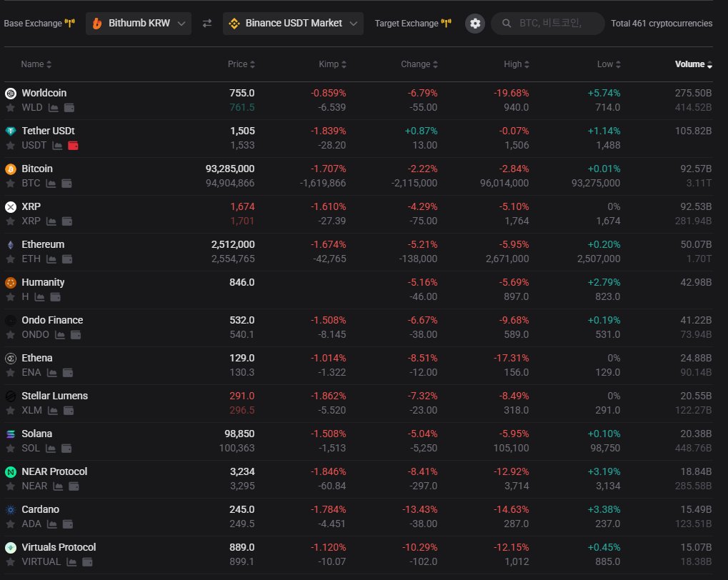Open chart icon for XLM

pyautogui.click(x=53, y=411)
